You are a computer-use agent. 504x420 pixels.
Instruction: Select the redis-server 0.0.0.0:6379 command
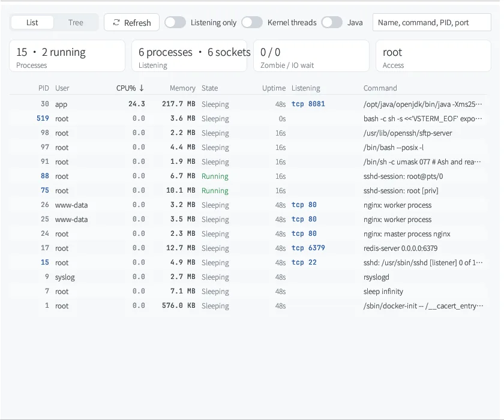pos(401,248)
